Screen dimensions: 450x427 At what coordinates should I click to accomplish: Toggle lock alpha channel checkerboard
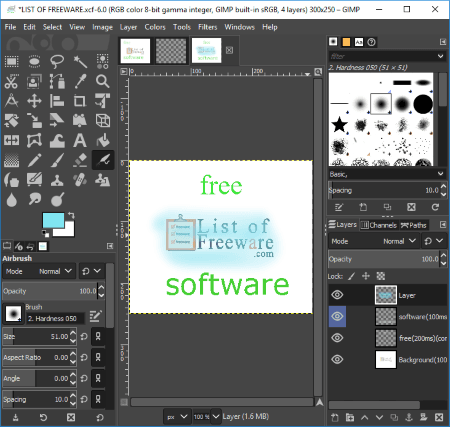tap(381, 276)
